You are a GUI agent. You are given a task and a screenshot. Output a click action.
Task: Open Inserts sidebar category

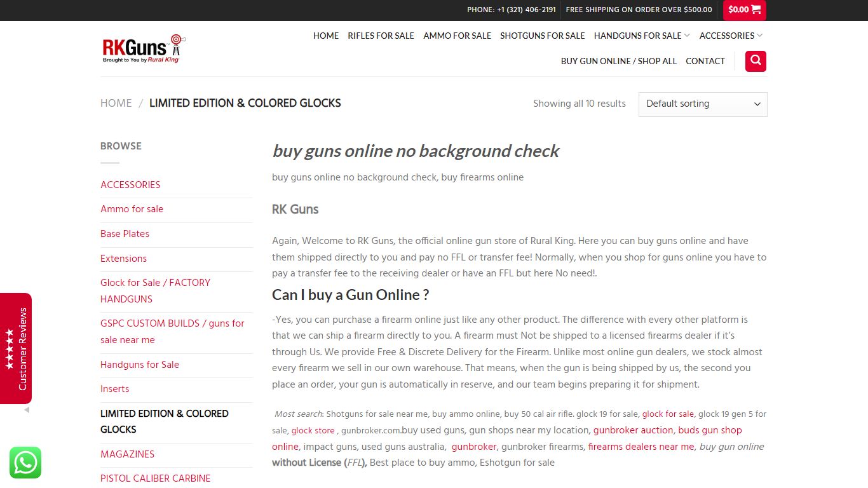[x=114, y=389]
